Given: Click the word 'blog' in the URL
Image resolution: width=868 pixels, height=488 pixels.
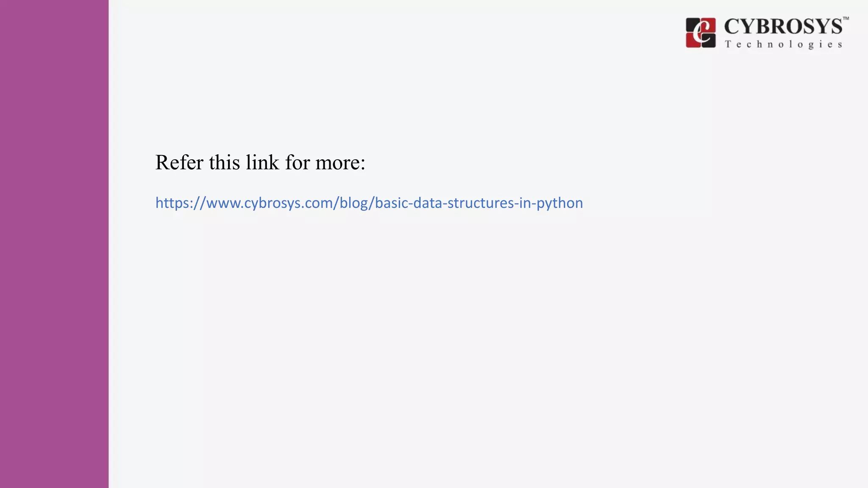Looking at the screenshot, I should click(353, 204).
